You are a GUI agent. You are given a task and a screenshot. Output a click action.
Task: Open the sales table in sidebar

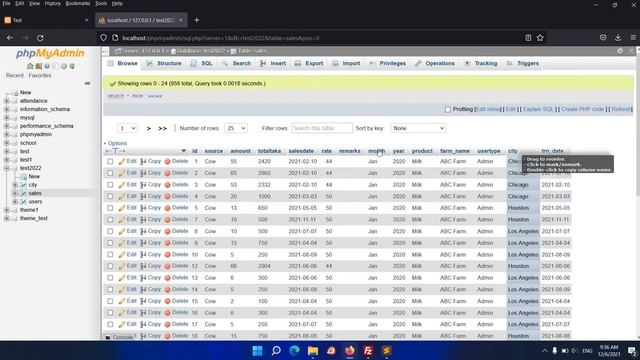[35, 193]
